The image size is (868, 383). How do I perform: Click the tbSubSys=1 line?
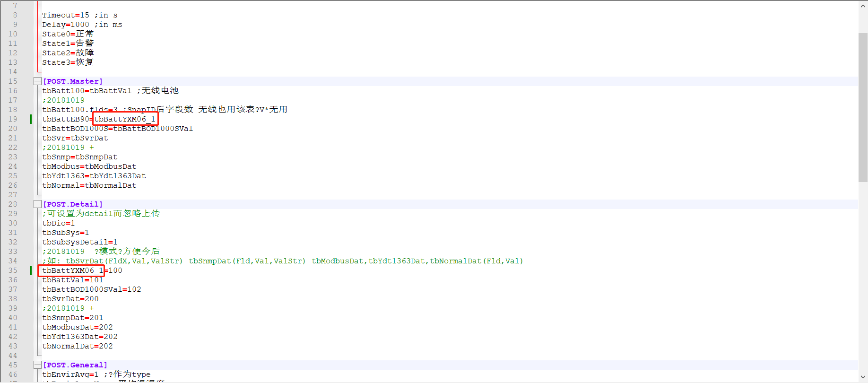pos(66,233)
